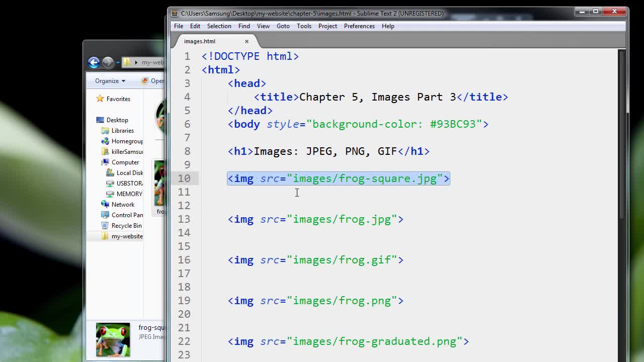
Task: Click the frog.gif img tag on line 16
Action: tap(315, 260)
